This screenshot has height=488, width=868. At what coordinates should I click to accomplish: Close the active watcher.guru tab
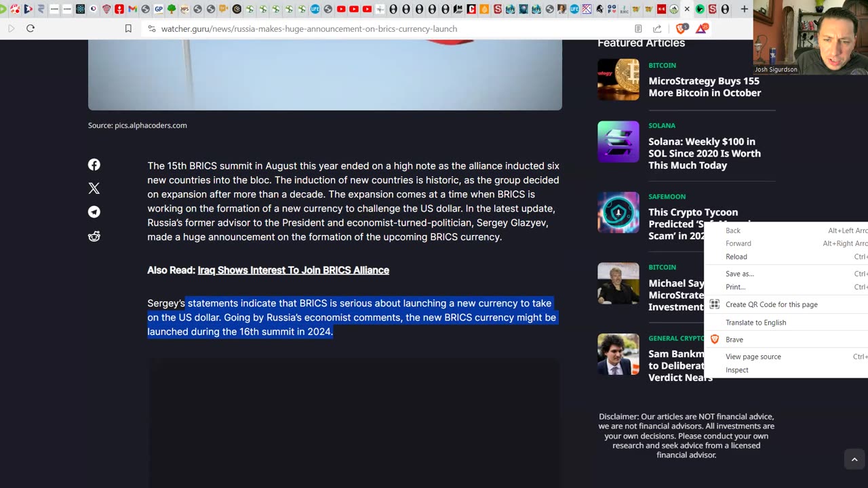pos(687,9)
